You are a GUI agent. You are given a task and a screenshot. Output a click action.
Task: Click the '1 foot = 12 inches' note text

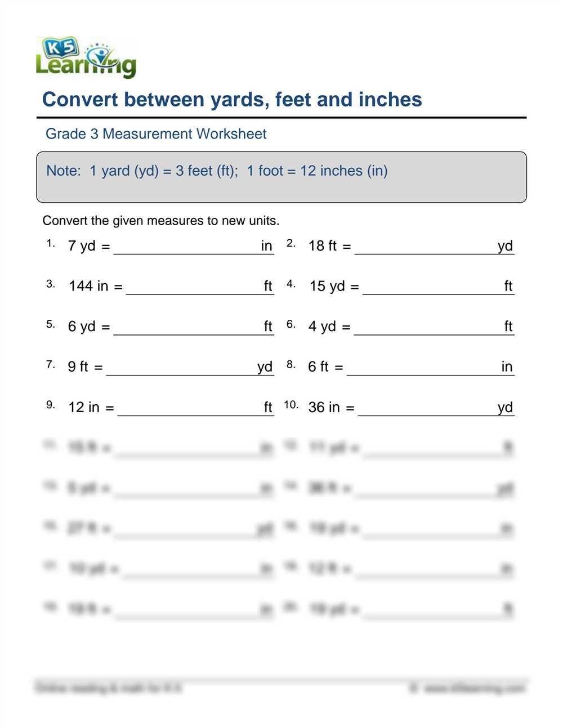pyautogui.click(x=317, y=171)
